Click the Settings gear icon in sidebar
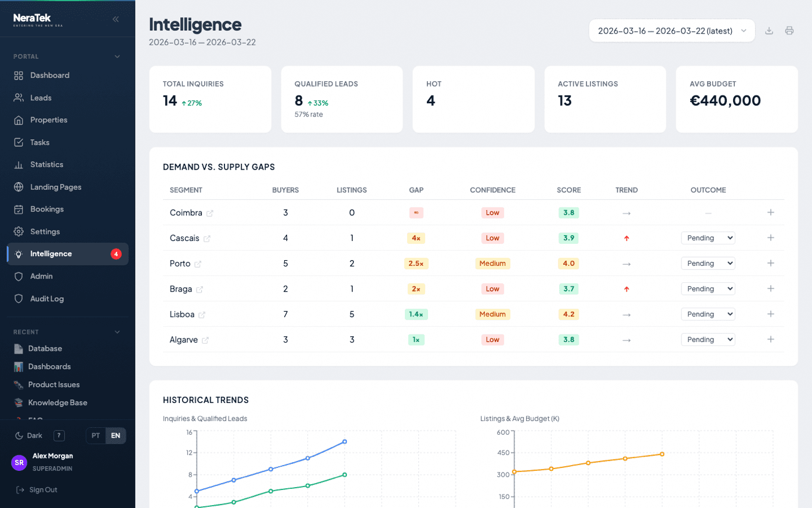The height and width of the screenshot is (508, 812). pos(19,231)
